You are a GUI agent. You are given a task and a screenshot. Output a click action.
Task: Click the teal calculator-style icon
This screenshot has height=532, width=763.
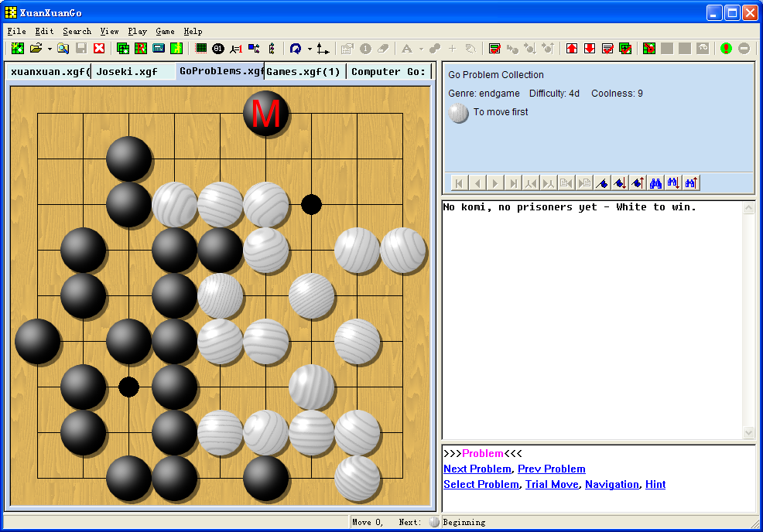159,49
